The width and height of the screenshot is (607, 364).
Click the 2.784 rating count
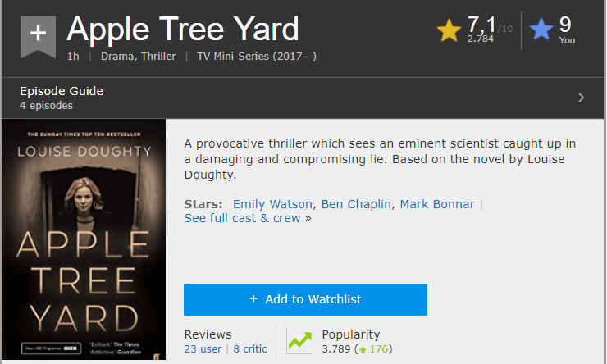(480, 39)
